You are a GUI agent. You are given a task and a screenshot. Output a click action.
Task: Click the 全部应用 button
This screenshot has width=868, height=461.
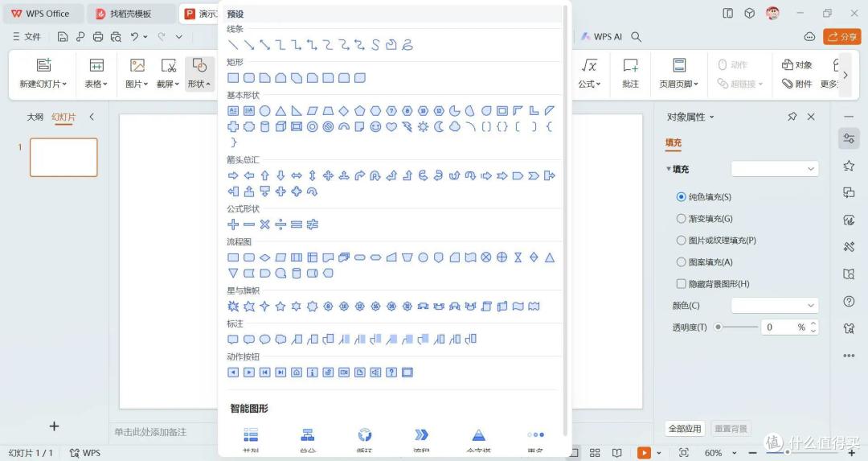tap(685, 429)
